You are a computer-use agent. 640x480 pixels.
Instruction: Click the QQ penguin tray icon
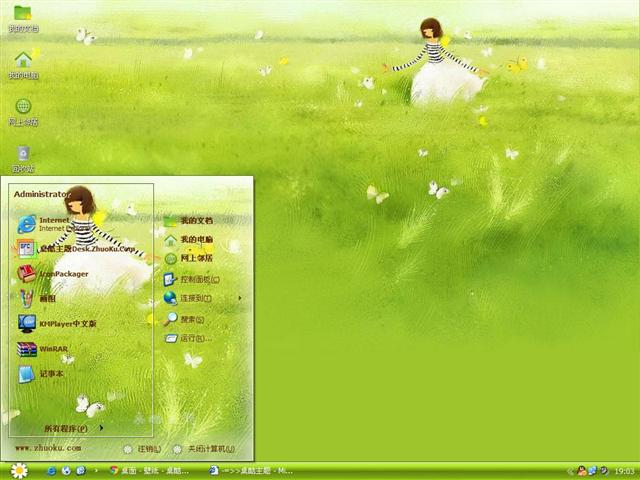point(582,471)
